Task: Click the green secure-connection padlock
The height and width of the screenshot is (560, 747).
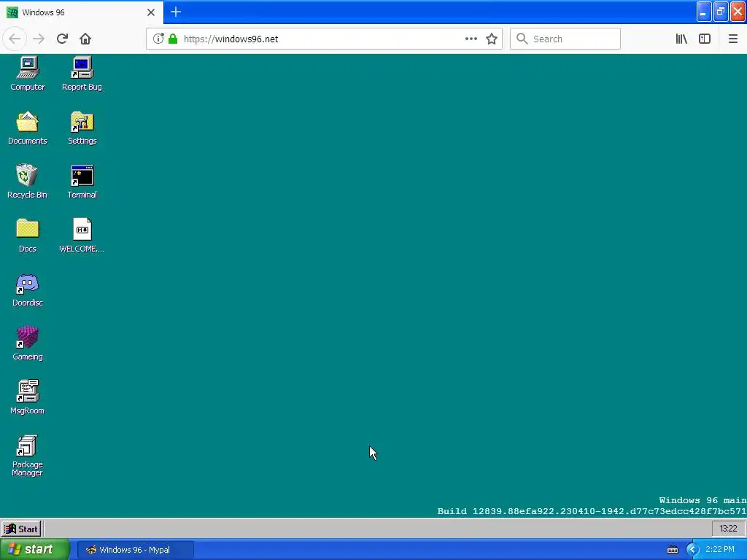Action: (x=173, y=39)
